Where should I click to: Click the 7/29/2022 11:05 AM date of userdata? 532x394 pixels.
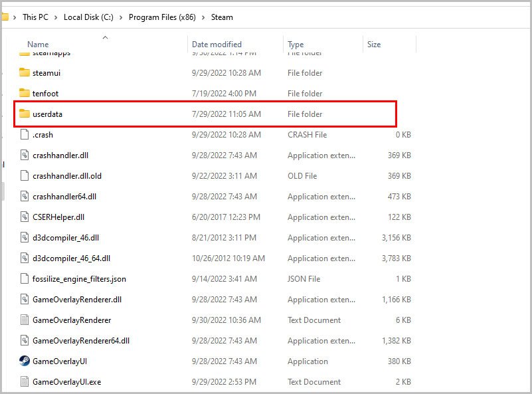pos(226,114)
